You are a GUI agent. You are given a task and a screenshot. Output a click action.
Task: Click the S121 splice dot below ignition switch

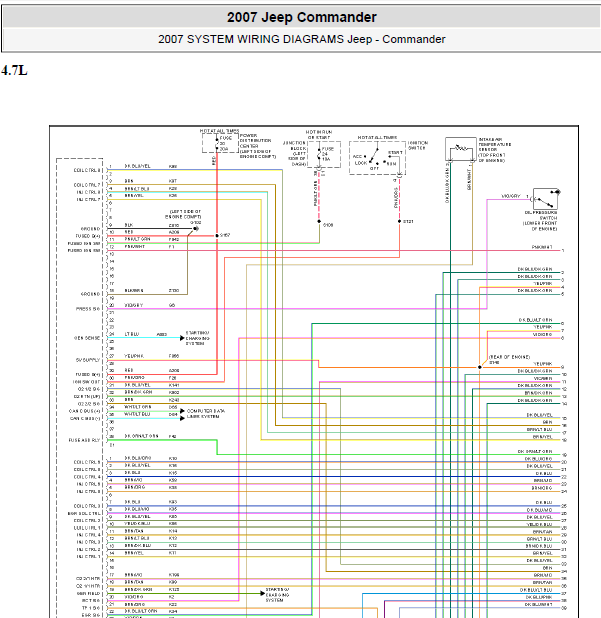click(x=399, y=222)
